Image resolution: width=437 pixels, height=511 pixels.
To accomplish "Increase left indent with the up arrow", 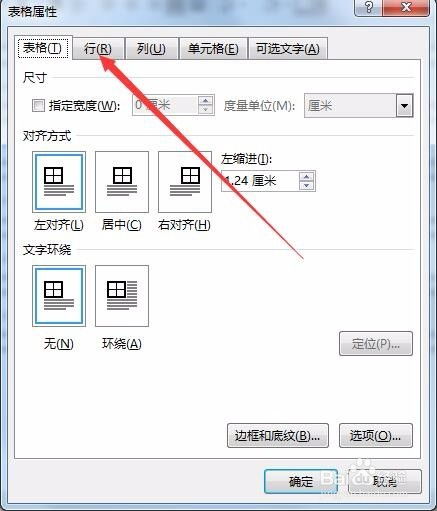I will 307,176.
